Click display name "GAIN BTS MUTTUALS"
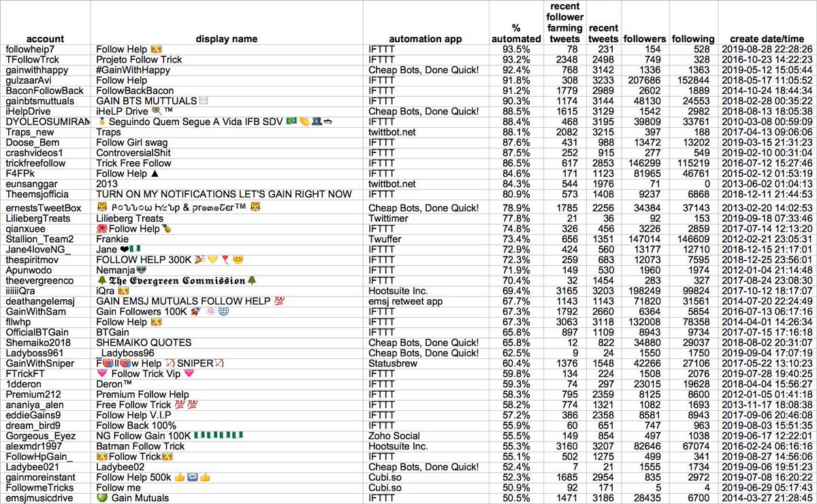The width and height of the screenshot is (817, 504). coord(146,101)
